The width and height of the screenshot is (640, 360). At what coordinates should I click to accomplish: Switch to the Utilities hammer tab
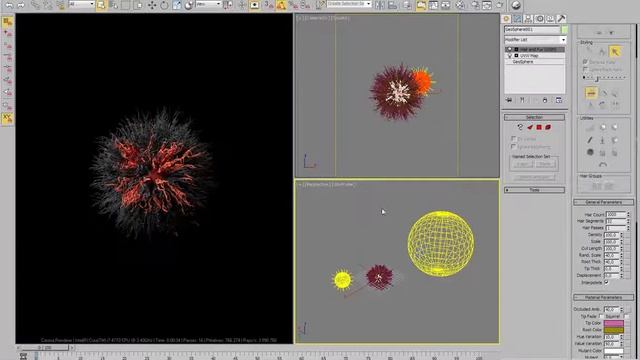[561, 19]
